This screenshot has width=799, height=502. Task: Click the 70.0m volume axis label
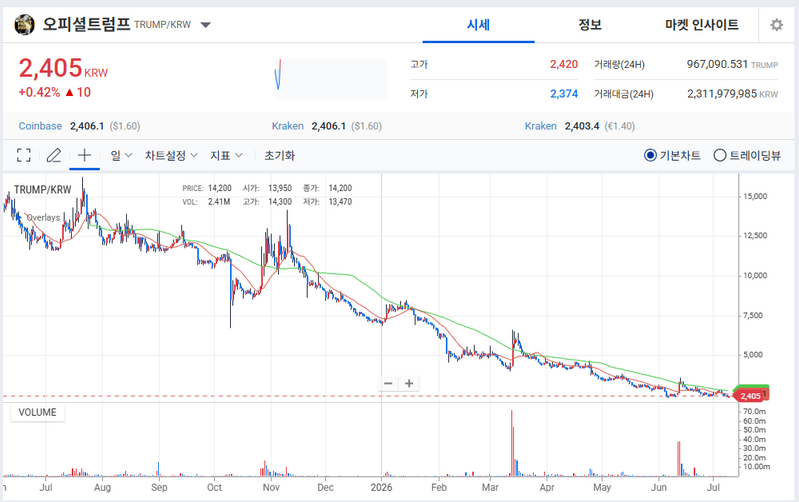click(754, 411)
